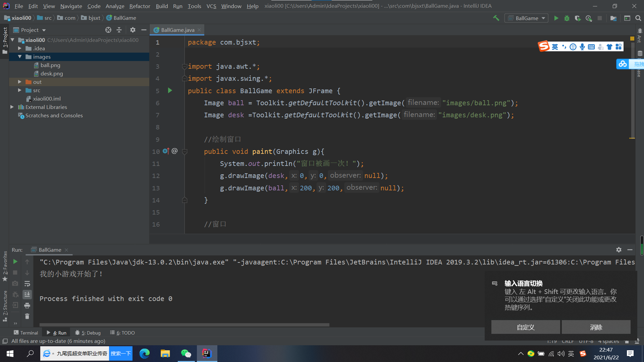Open the VCS menu
Screen dimensions: 644x362
(x=211, y=6)
